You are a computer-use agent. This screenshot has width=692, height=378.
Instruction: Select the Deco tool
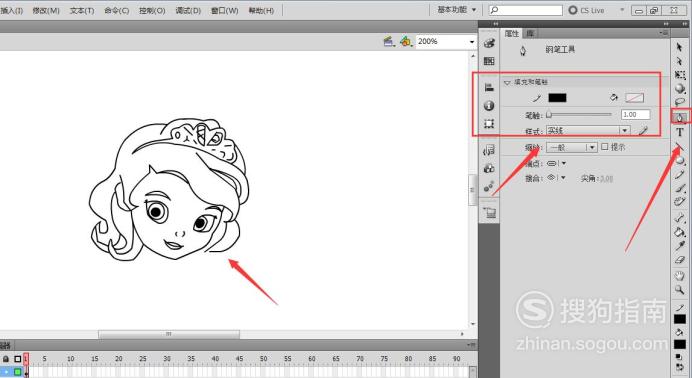point(680,202)
